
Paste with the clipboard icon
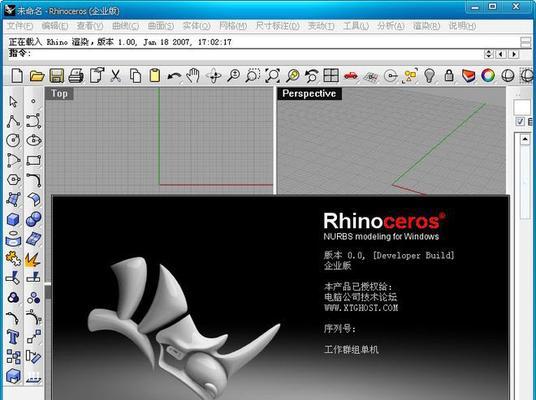pyautogui.click(x=155, y=76)
